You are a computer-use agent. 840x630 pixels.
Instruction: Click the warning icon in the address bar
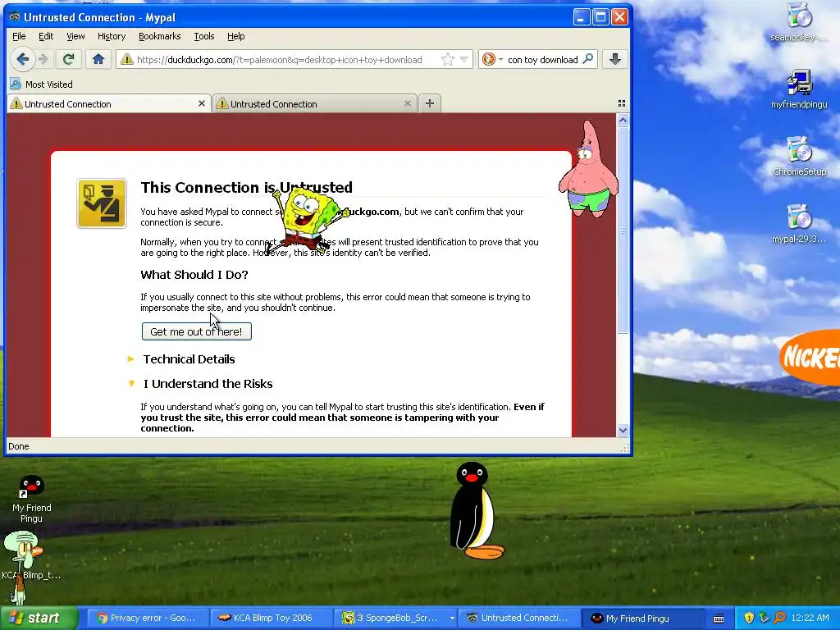tap(127, 59)
